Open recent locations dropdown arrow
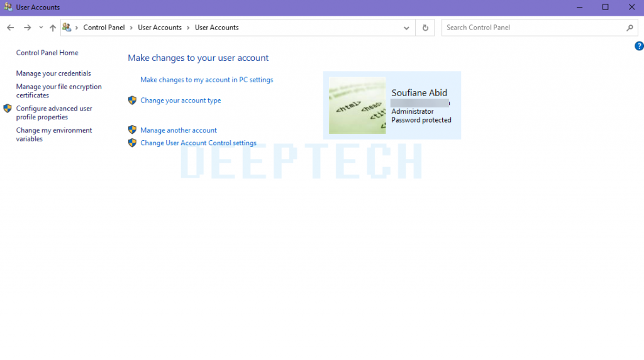 pos(41,28)
